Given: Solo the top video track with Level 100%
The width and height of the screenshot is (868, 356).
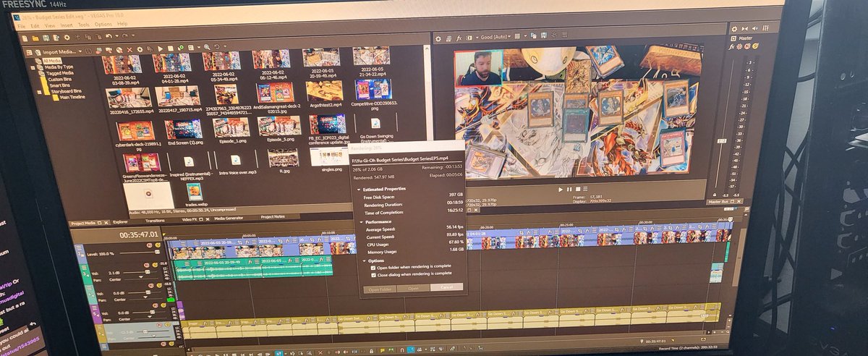Looking at the screenshot, I should (x=158, y=245).
